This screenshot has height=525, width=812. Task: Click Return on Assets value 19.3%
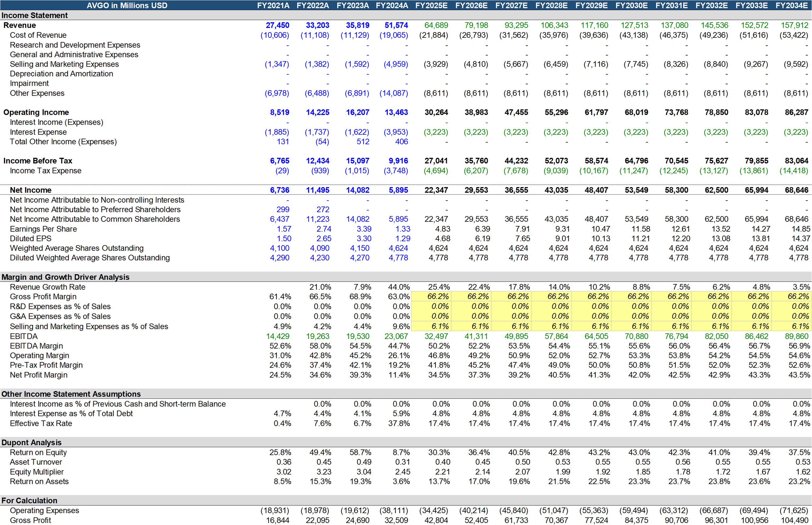(x=360, y=481)
